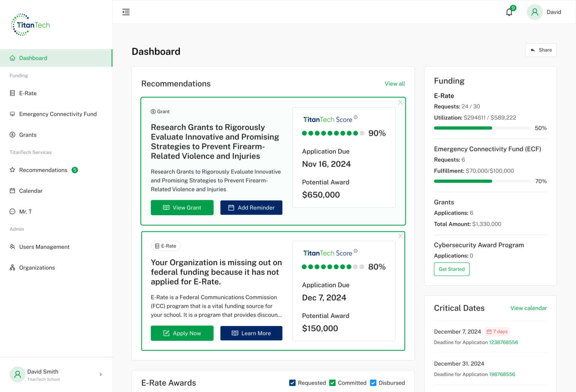Screen dimensions: 576x392
Task: Go to Users Management page
Action: point(44,247)
